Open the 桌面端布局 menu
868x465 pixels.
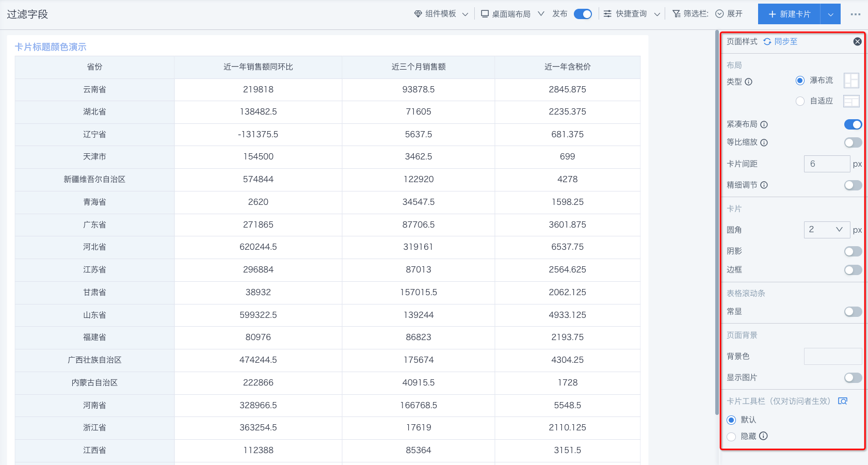(512, 14)
